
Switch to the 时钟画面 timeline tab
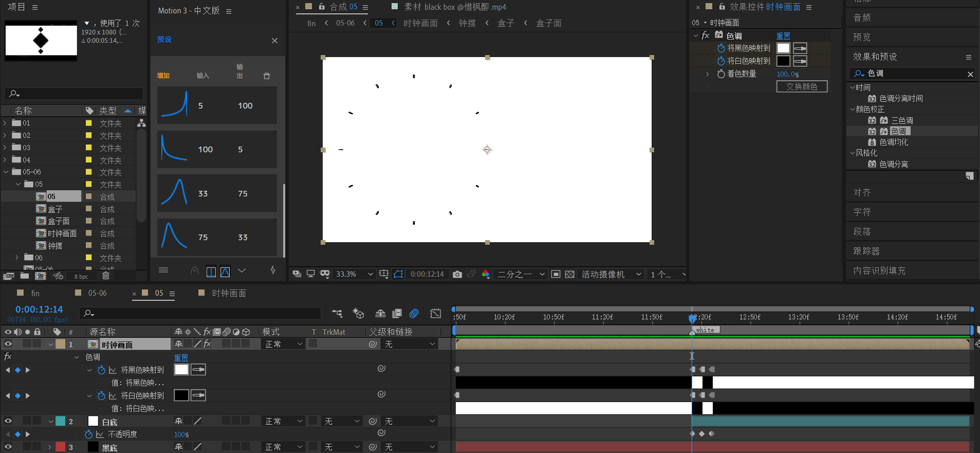click(229, 293)
